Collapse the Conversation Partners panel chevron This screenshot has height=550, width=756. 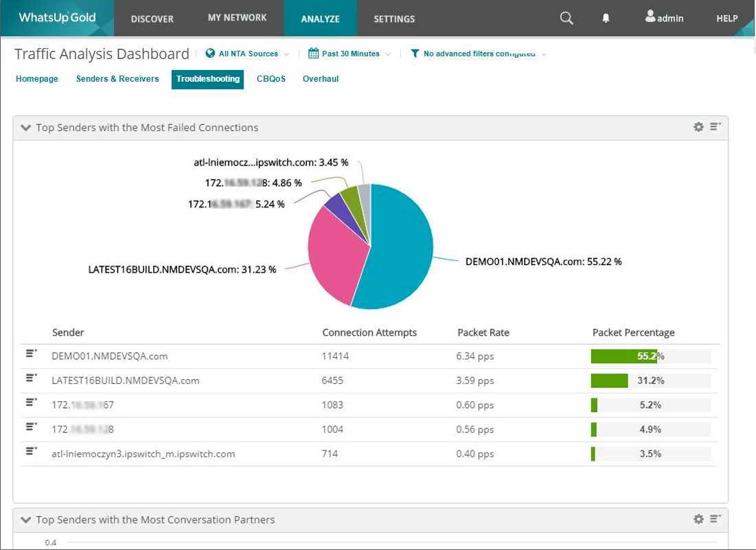25,520
